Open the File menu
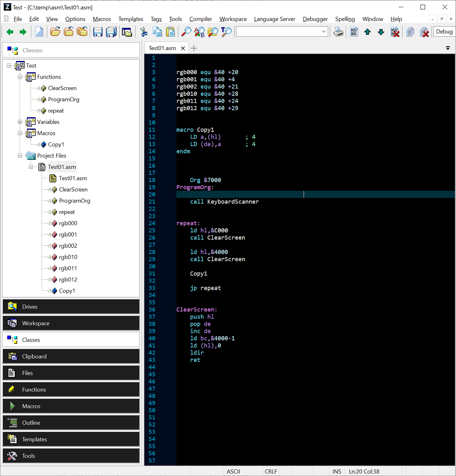This screenshot has width=456, height=476. 18,19
